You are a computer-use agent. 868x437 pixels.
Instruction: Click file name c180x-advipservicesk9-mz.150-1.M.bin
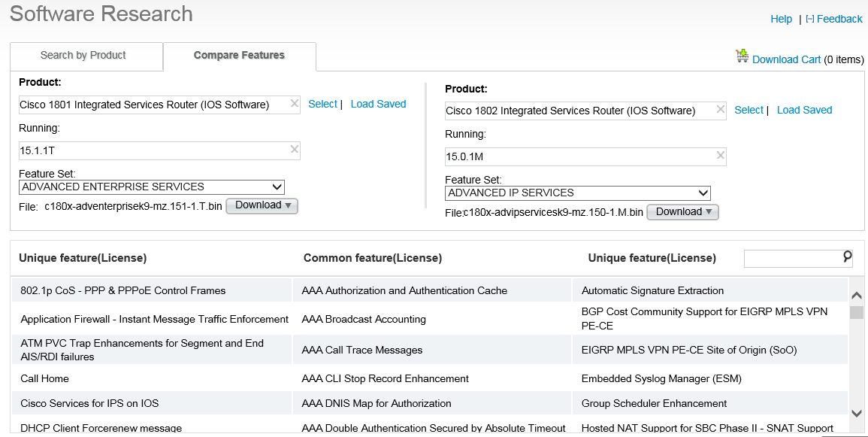coord(554,213)
